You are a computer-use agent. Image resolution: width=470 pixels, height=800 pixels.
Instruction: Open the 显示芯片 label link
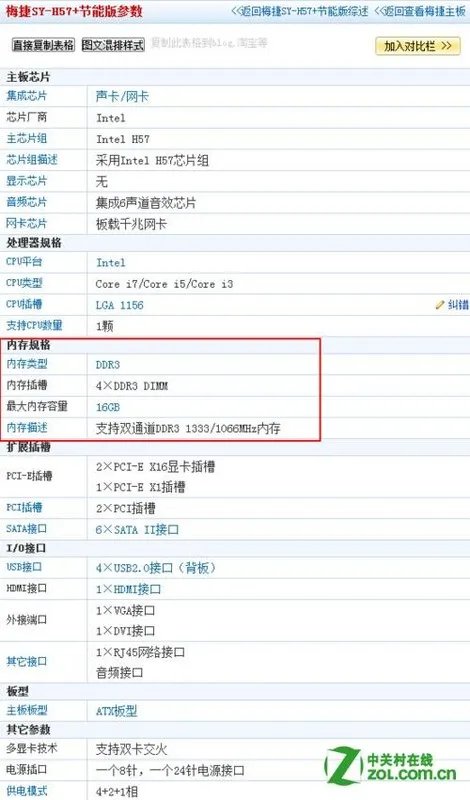click(x=27, y=181)
